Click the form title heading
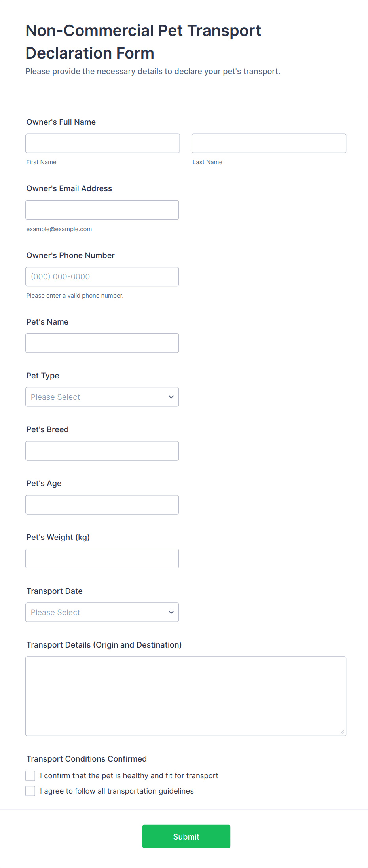This screenshot has width=368, height=868. (x=143, y=42)
